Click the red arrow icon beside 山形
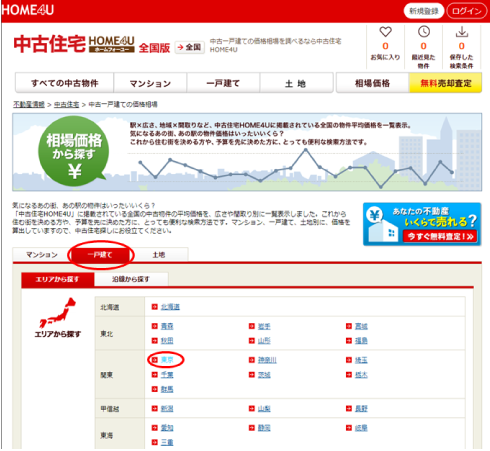Screen dimensions: 490x451 point(252,340)
